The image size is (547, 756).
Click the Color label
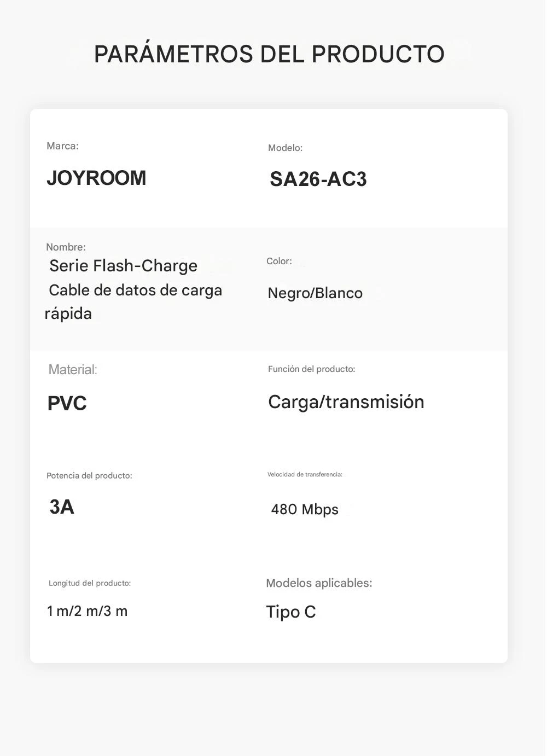coord(279,261)
